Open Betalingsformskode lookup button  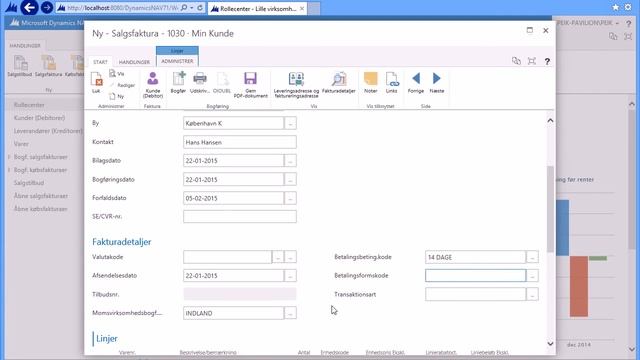(532, 276)
